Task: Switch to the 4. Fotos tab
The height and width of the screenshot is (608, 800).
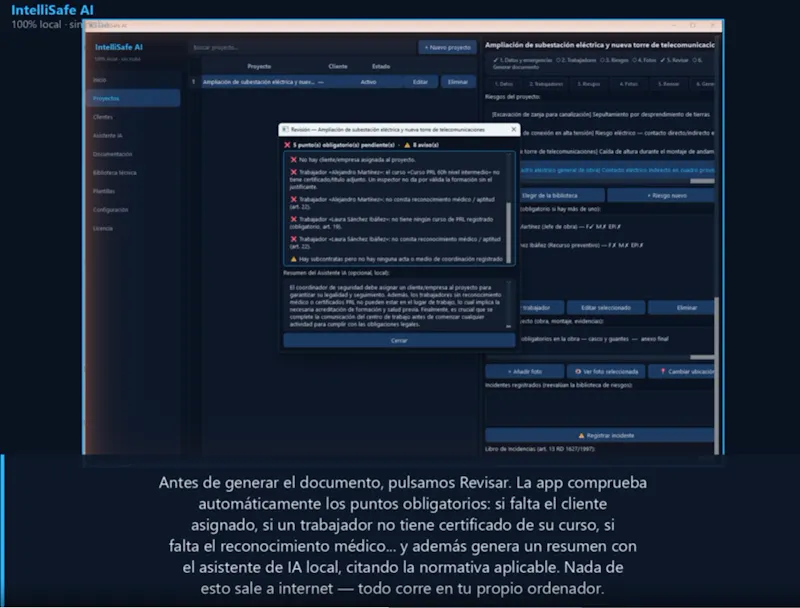Action: pyautogui.click(x=629, y=84)
